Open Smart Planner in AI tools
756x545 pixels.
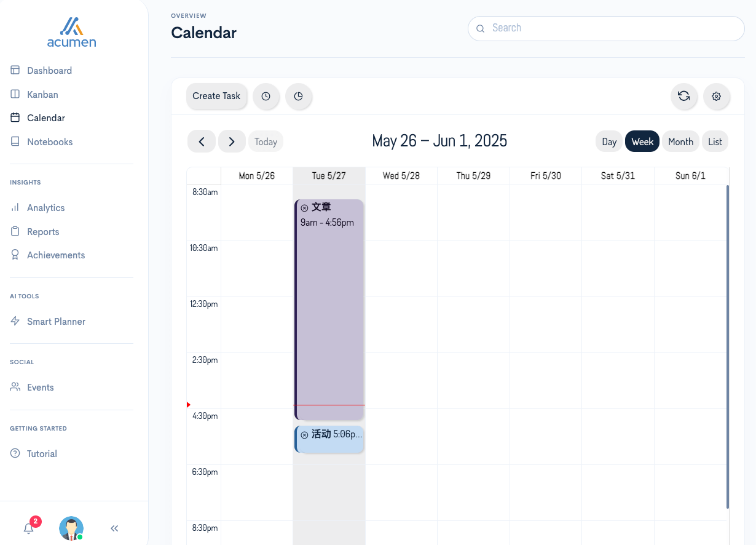[x=56, y=321]
